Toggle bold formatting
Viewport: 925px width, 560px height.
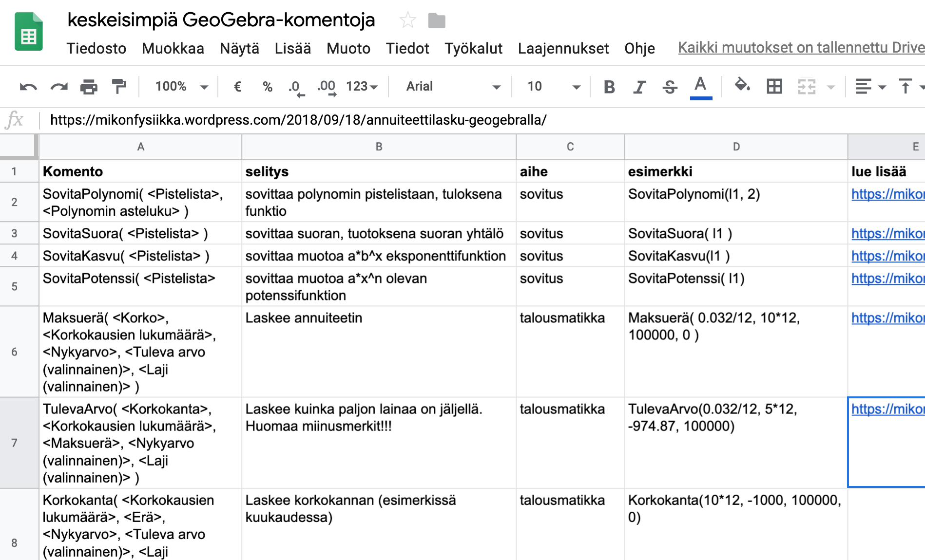click(609, 87)
